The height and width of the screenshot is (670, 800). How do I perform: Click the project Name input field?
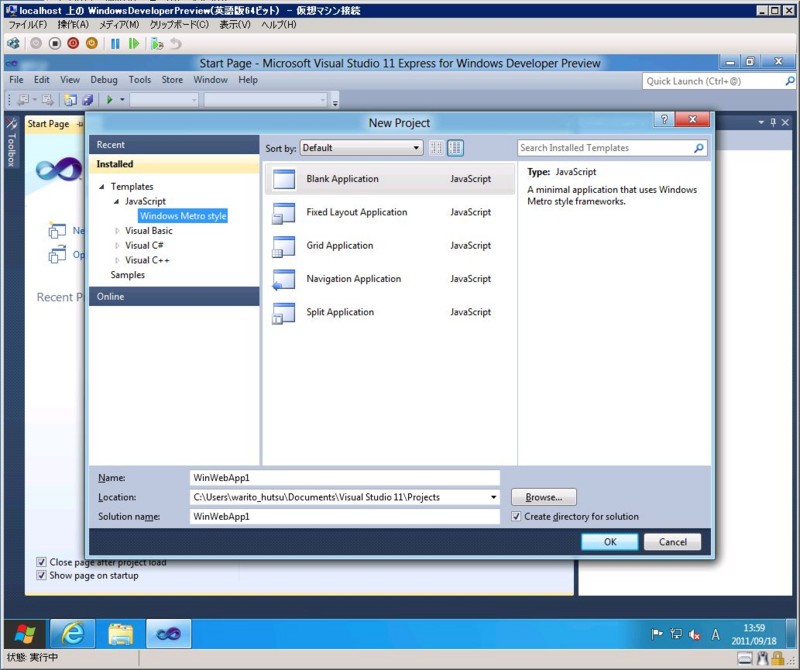344,478
